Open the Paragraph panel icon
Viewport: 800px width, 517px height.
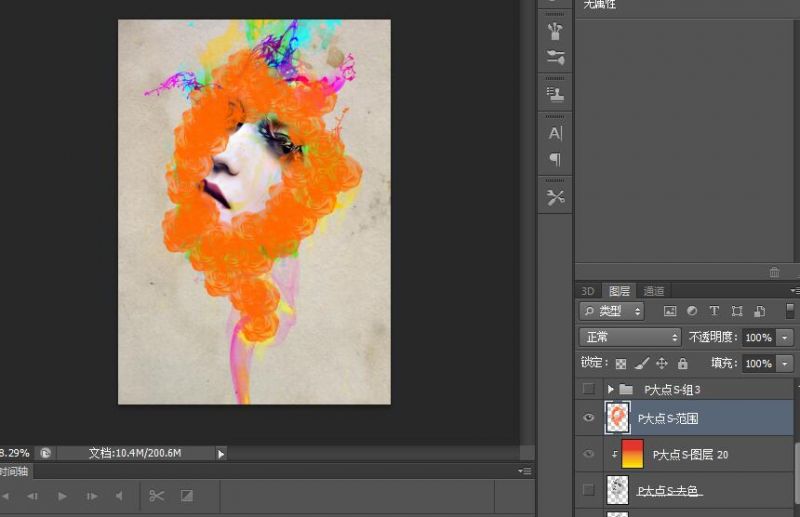pyautogui.click(x=555, y=159)
